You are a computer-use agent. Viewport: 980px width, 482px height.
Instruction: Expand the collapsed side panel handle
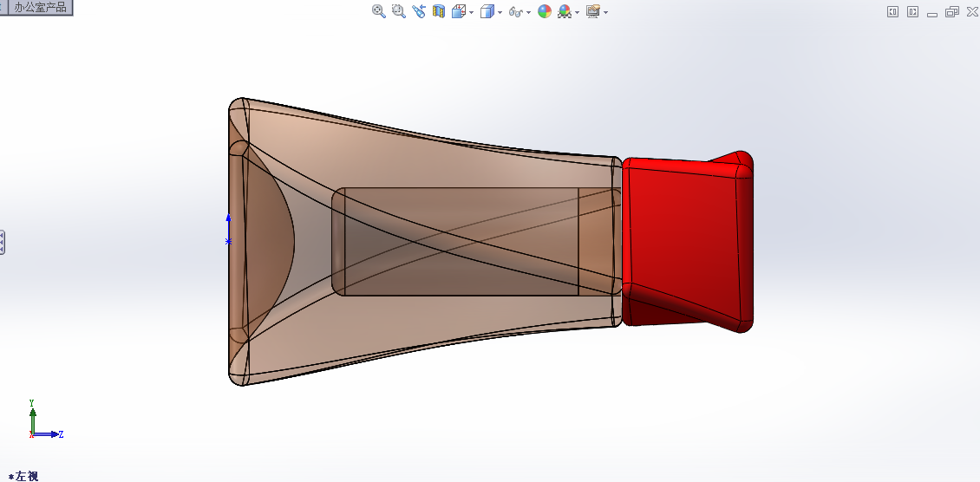pos(2,242)
